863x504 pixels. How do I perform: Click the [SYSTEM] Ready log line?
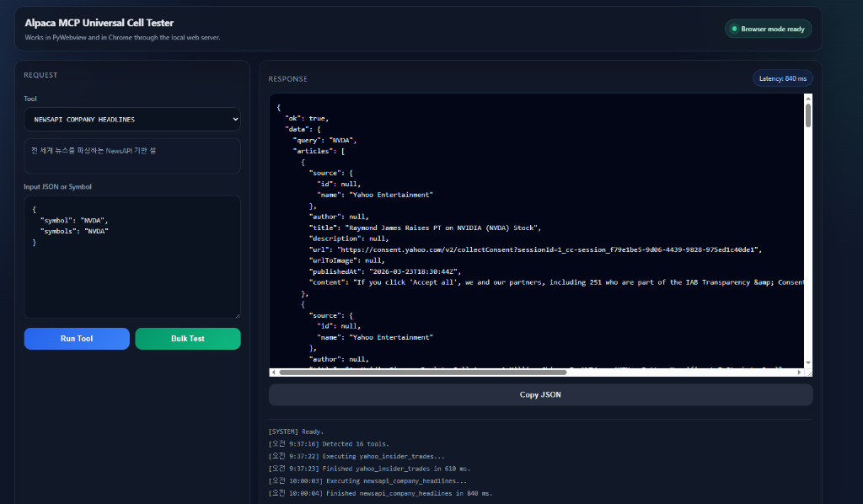296,432
